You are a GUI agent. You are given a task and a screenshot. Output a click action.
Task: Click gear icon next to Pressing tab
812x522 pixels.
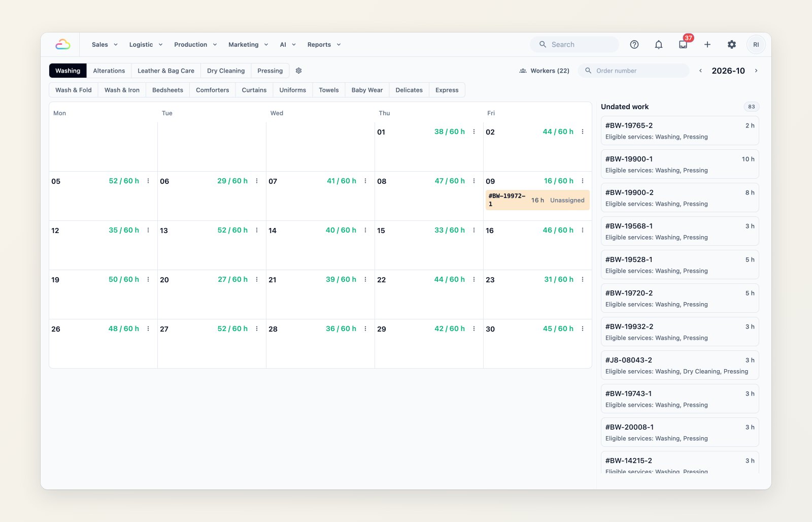pyautogui.click(x=299, y=71)
